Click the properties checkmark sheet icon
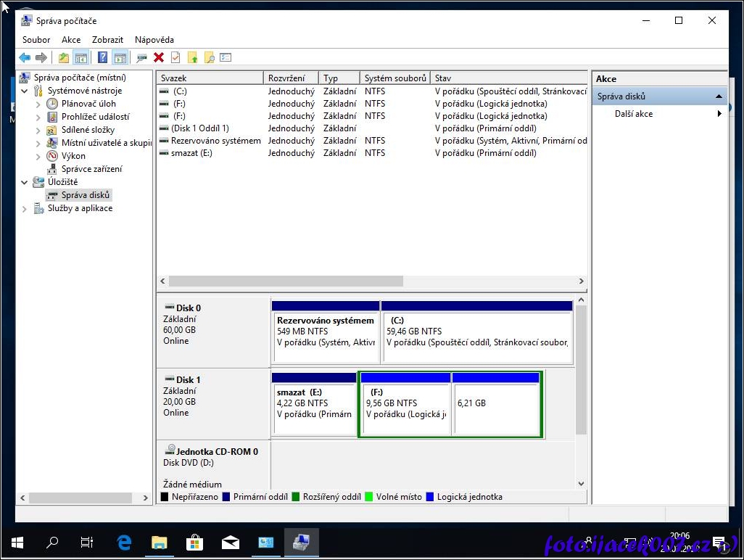 pos(175,58)
